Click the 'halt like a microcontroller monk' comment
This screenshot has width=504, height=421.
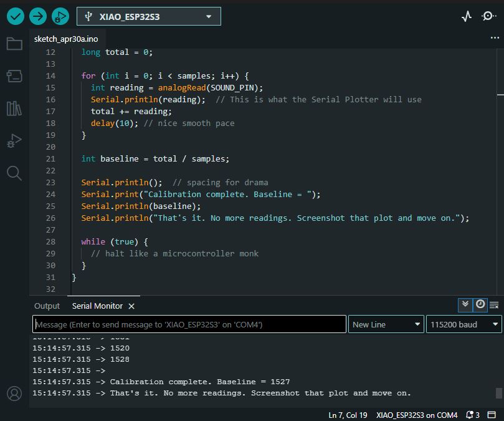(174, 253)
